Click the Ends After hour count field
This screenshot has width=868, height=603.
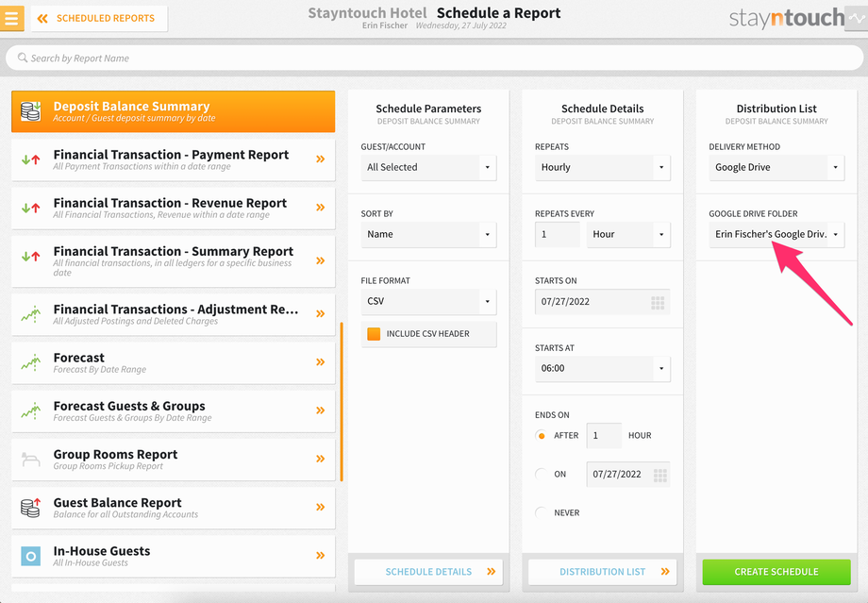click(604, 436)
